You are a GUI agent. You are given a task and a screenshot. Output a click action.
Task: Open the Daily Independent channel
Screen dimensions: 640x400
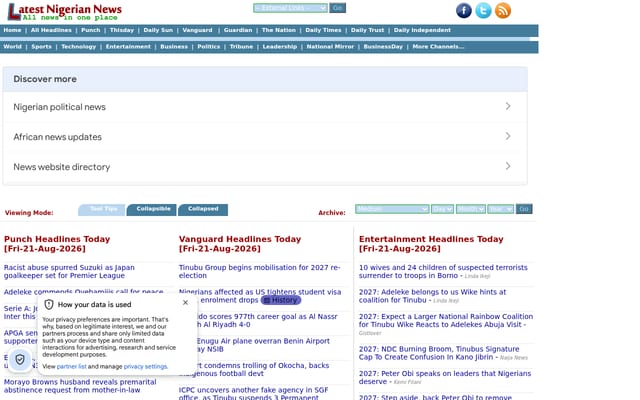click(422, 30)
